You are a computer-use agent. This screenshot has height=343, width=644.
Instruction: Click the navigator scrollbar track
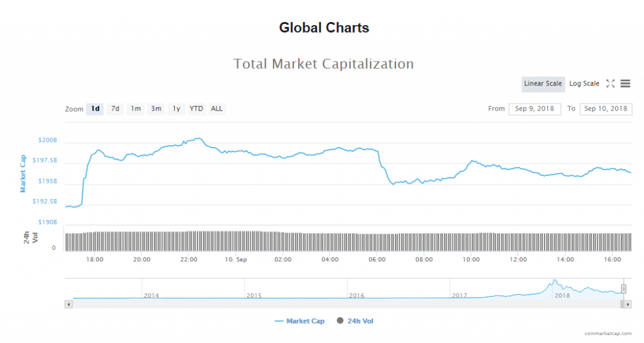[x=346, y=304]
